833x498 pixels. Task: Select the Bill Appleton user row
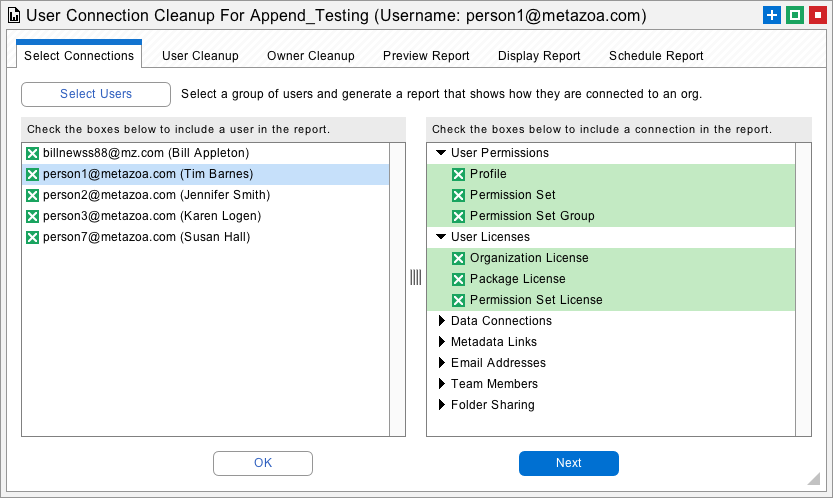205,153
